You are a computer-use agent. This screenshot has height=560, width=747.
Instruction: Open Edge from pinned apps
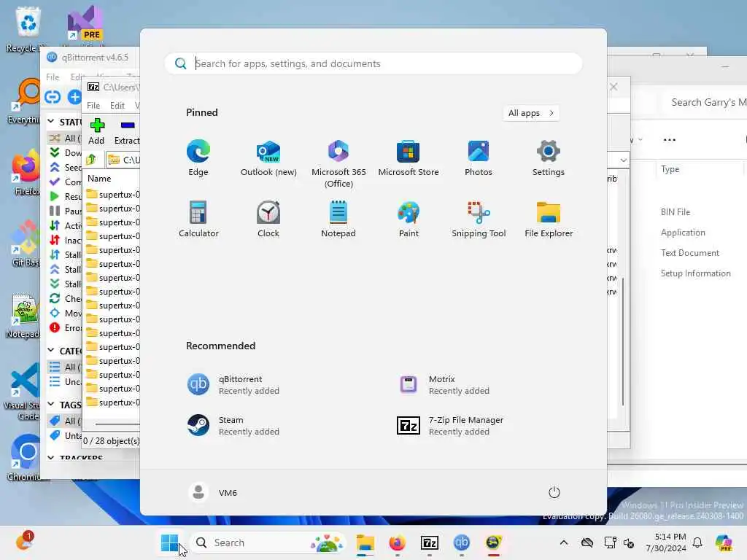(198, 158)
